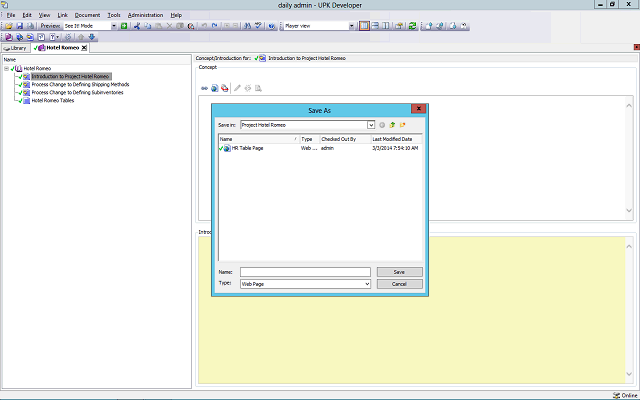Sort by Last Modified Date column
This screenshot has width=640, height=400.
click(396, 139)
